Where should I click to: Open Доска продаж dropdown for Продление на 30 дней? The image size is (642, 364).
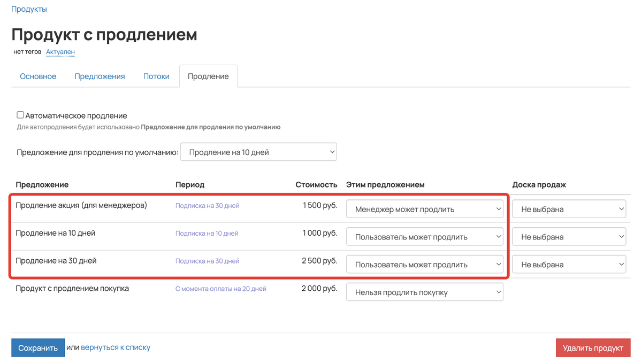pos(569,265)
